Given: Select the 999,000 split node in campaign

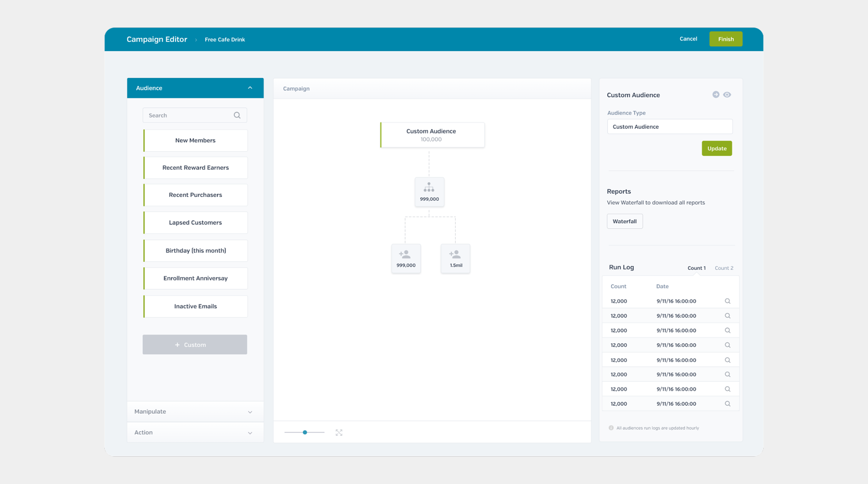Looking at the screenshot, I should click(x=429, y=192).
